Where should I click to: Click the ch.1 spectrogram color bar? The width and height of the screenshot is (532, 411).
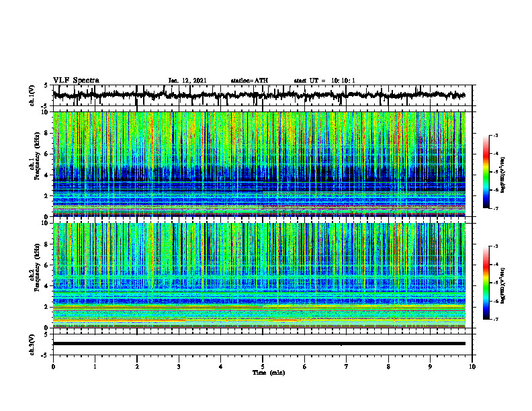coord(486,172)
